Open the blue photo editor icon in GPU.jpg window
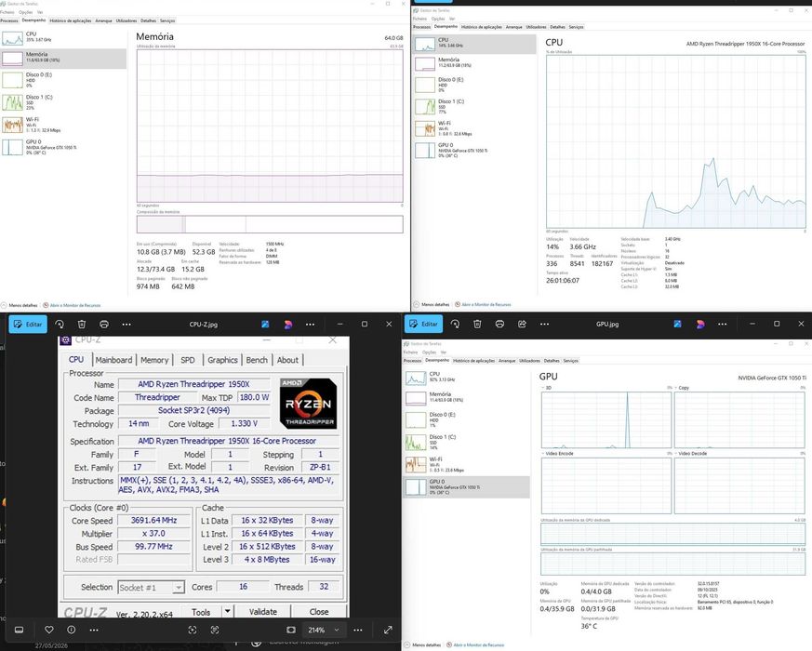The image size is (812, 651). pos(677,324)
